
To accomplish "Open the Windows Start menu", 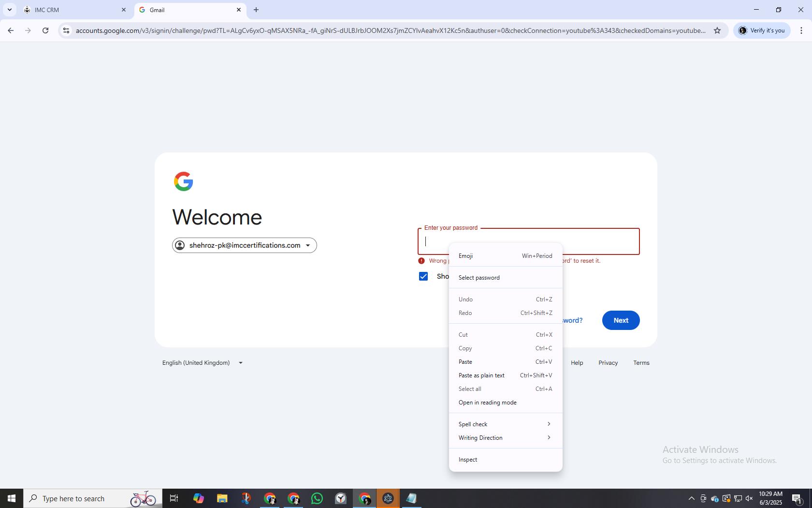I will point(12,498).
